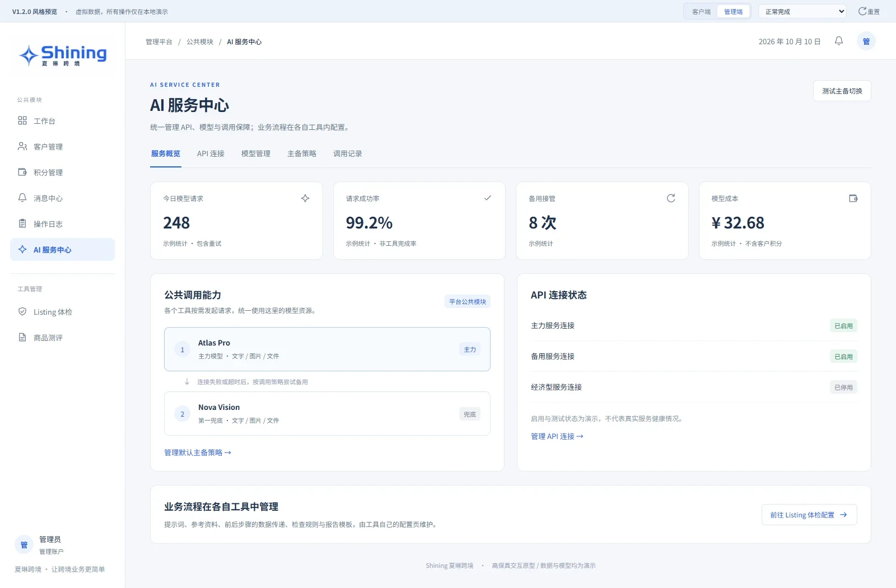
Task: Open 管理 API 连接 link
Action: click(557, 436)
